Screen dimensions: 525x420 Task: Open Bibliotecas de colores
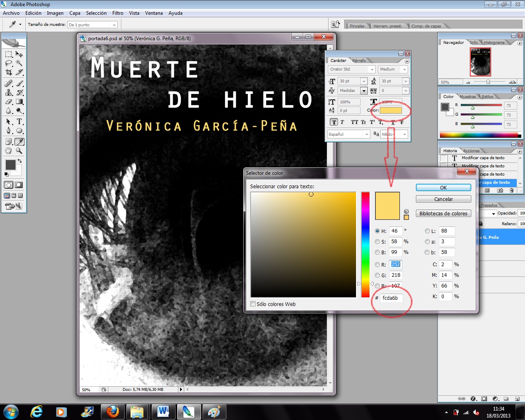(x=443, y=214)
